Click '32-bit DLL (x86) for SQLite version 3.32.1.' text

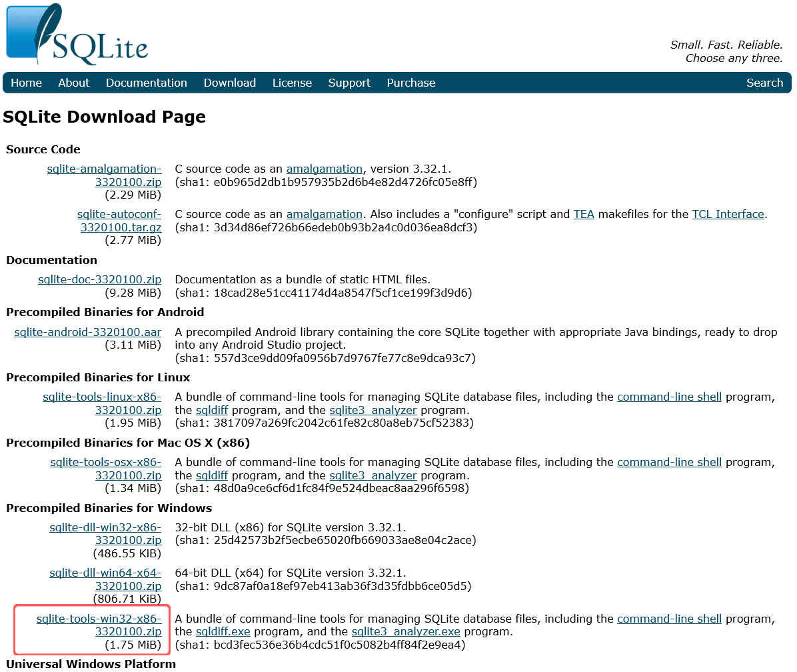click(x=291, y=527)
